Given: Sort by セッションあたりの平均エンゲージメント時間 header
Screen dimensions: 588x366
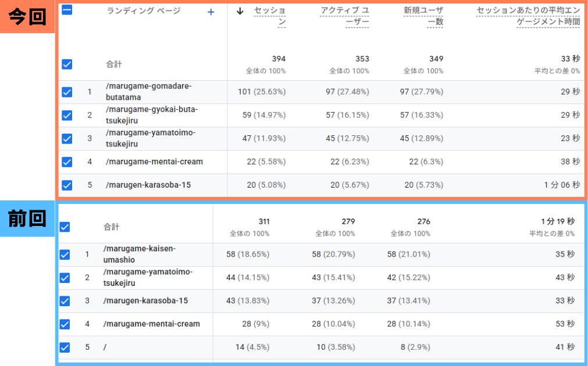Looking at the screenshot, I should pyautogui.click(x=528, y=16).
